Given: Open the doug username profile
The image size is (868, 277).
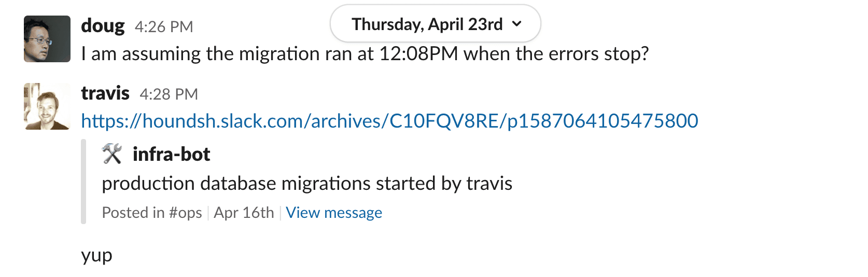Looking at the screenshot, I should tap(103, 26).
